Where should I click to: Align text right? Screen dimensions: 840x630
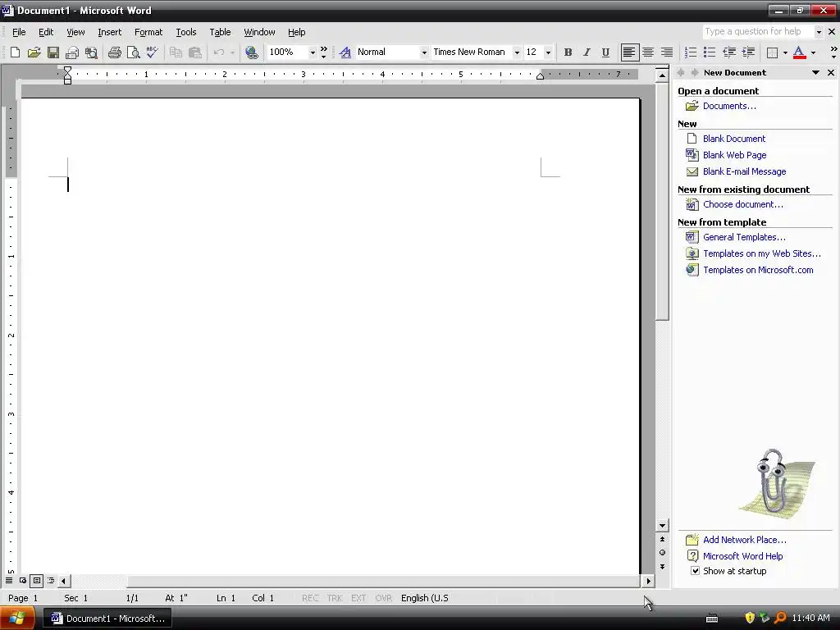tap(666, 52)
